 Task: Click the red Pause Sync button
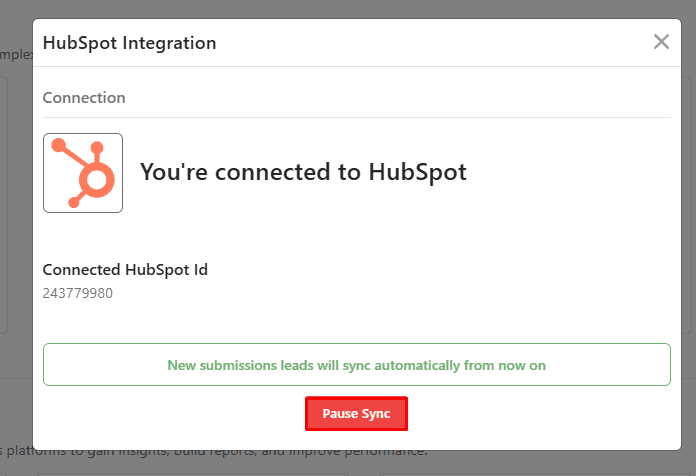coord(356,413)
